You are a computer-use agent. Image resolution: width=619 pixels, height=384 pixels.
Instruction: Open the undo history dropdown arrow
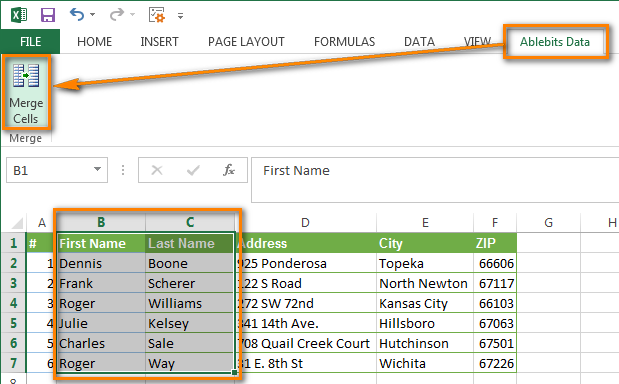point(92,15)
